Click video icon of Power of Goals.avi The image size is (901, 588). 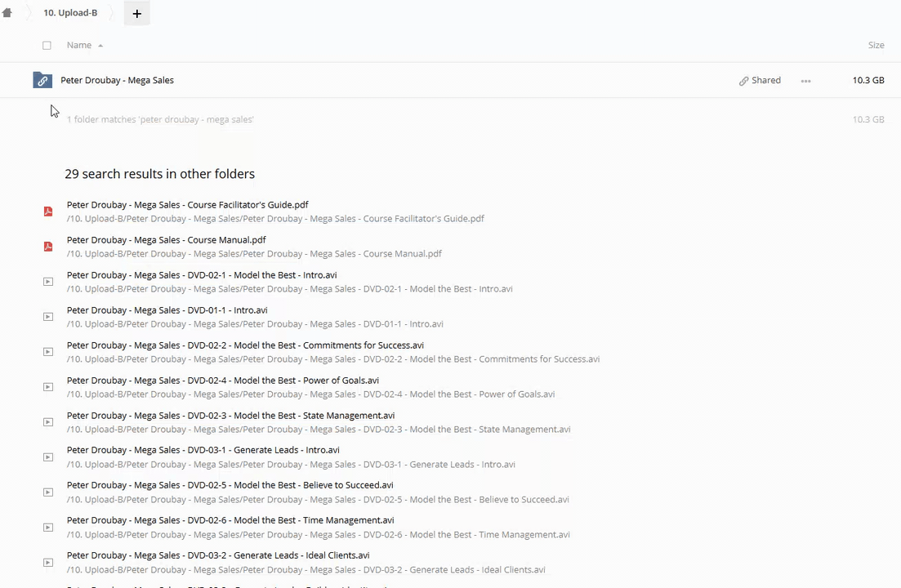(48, 387)
